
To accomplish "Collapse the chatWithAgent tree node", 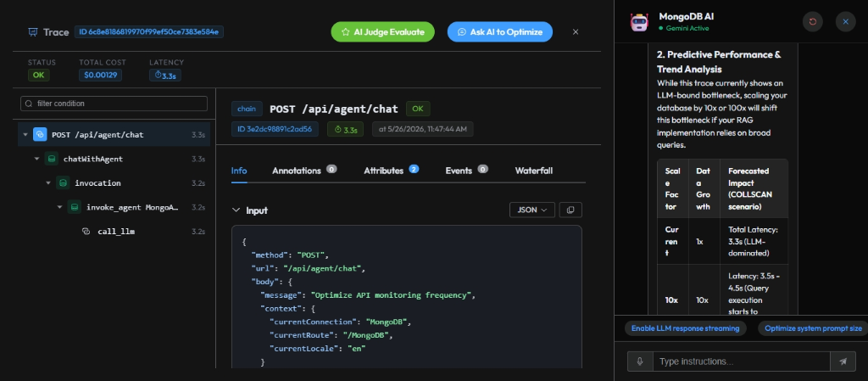I will pyautogui.click(x=37, y=159).
